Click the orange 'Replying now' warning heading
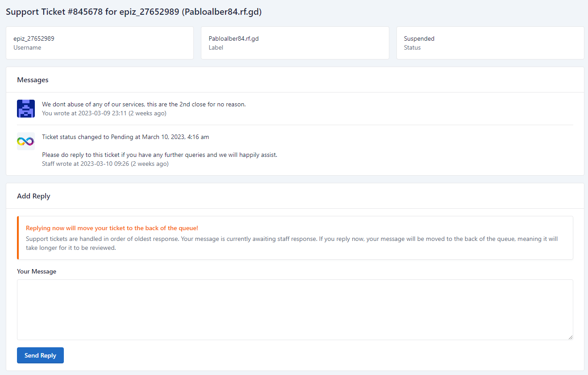588x375 pixels. pos(112,228)
